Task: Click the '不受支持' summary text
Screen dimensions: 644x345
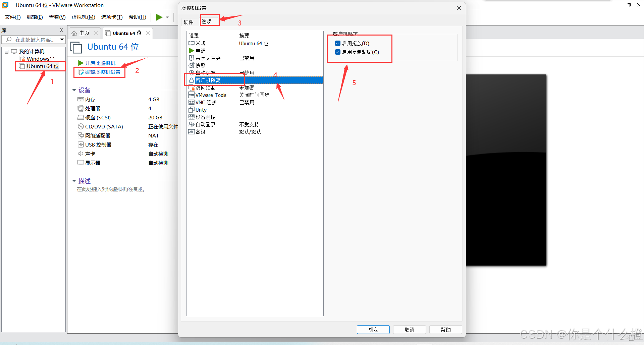Action: [x=249, y=124]
